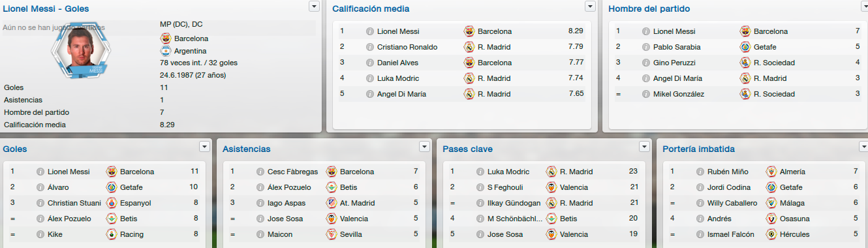Click Argentina flag icon in Messi profile
The width and height of the screenshot is (868, 248).
[165, 51]
